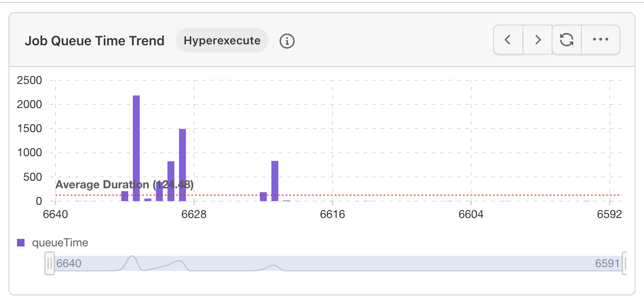Screen dimensions: 644x303
Task: Select the tall bar between 6628 and 6616
Action: click(x=275, y=181)
